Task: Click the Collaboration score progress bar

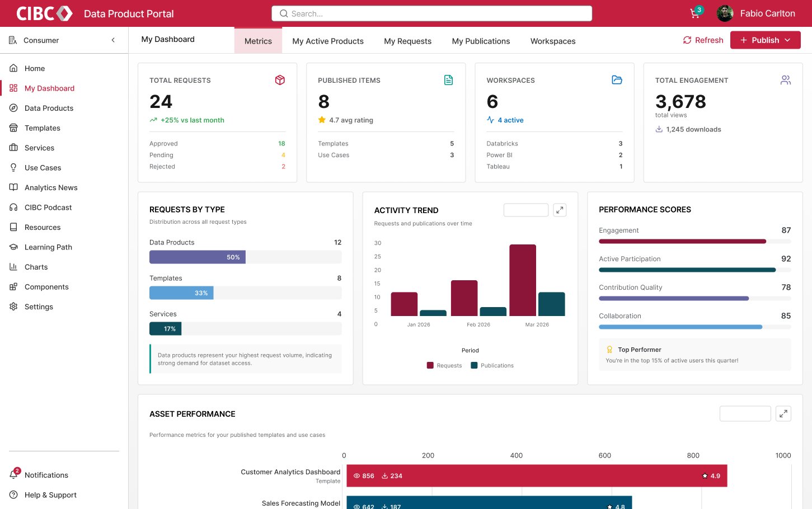Action: click(x=695, y=327)
